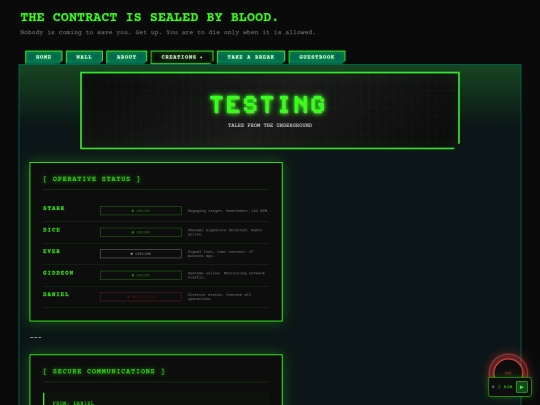Viewport: 540px width, 405px height.
Task: Click Daniel's red status badge
Action: tap(141, 297)
